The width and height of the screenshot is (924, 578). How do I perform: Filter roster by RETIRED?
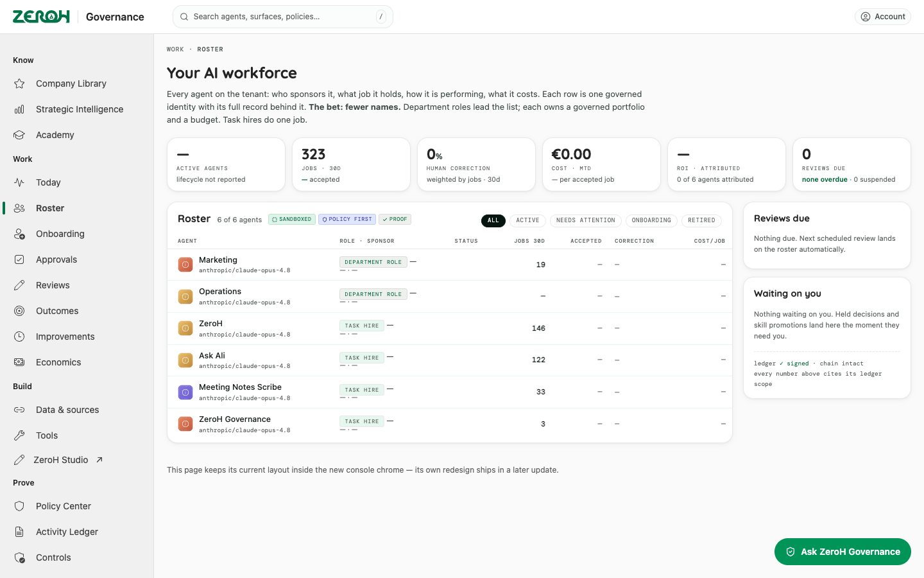pyautogui.click(x=701, y=220)
